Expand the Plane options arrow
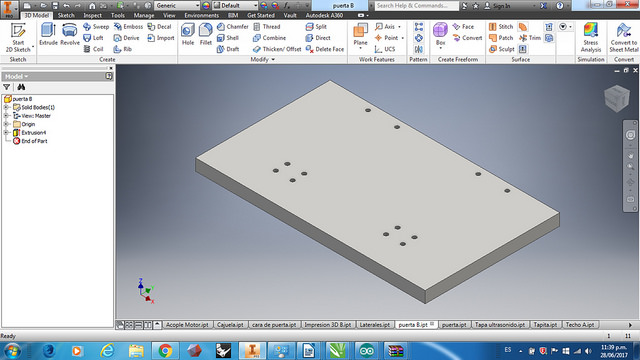The height and width of the screenshot is (360, 640). click(x=360, y=48)
